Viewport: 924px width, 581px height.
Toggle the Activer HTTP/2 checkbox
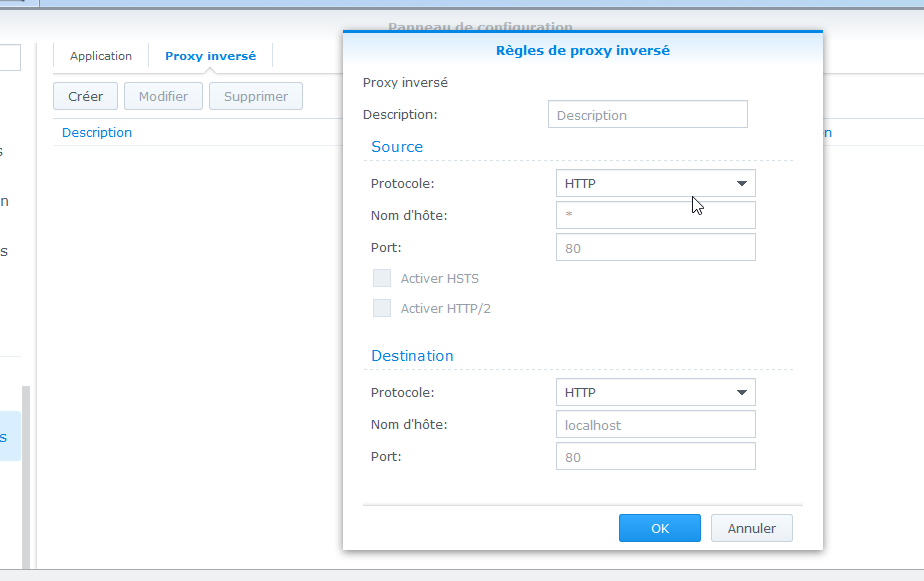click(x=382, y=308)
